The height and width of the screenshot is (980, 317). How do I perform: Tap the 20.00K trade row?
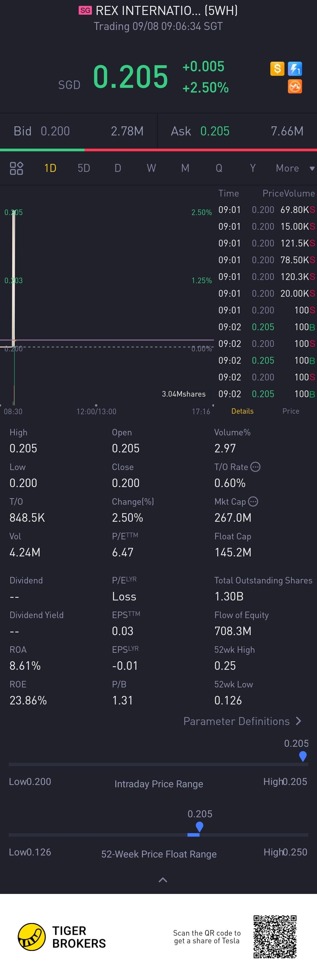(x=267, y=293)
